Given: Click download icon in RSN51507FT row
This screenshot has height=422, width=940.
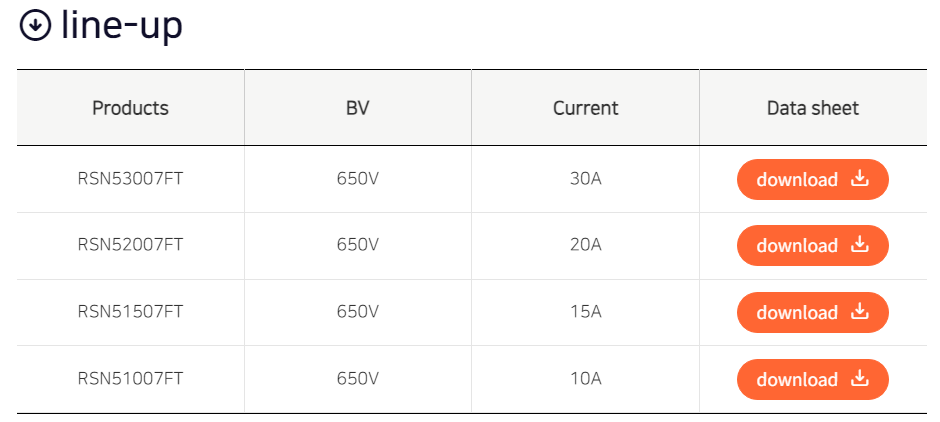Looking at the screenshot, I should [x=859, y=312].
